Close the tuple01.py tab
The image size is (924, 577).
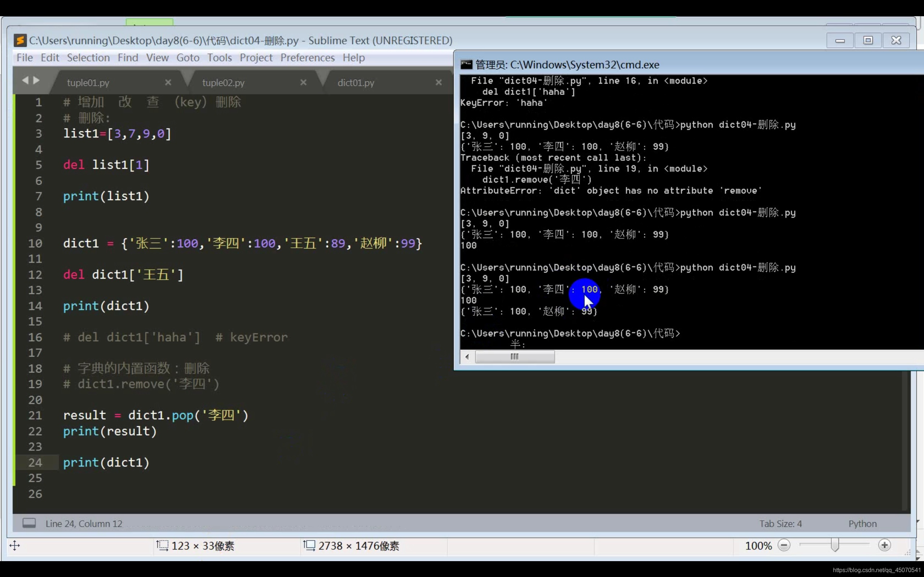(x=168, y=83)
